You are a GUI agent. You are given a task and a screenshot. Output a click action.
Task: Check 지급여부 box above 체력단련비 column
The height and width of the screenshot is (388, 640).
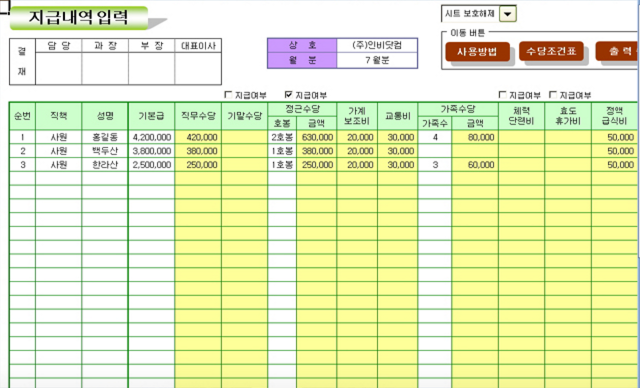click(x=503, y=95)
